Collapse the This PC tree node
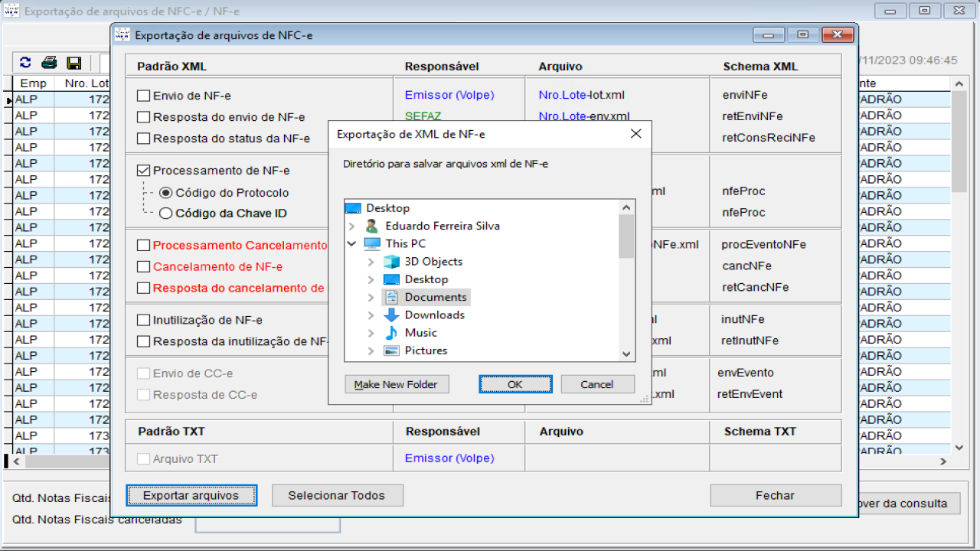 (x=352, y=243)
